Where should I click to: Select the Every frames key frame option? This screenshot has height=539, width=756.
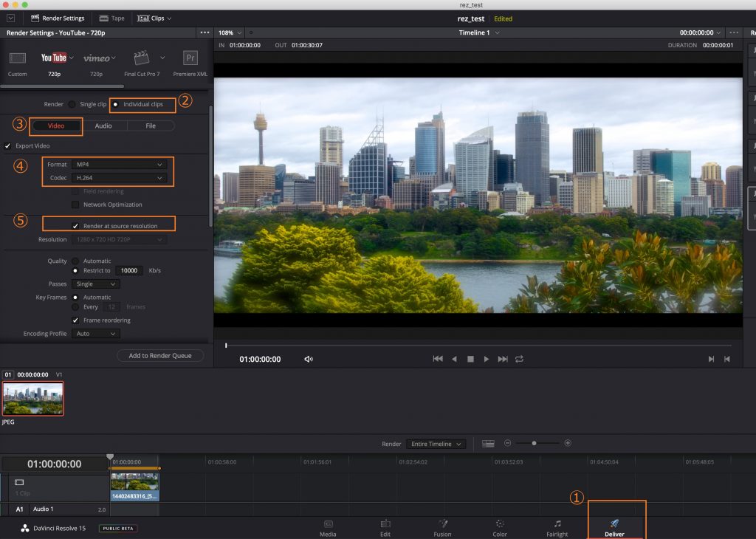click(75, 306)
